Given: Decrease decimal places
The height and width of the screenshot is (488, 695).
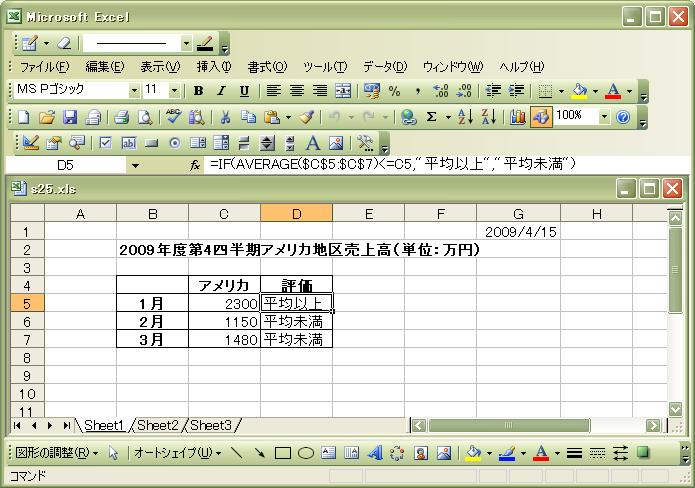Looking at the screenshot, I should pyautogui.click(x=465, y=91).
